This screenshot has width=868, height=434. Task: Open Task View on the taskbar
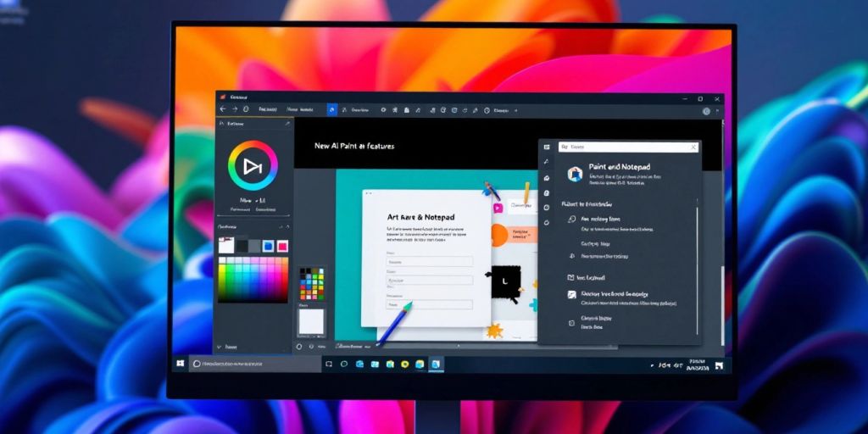pyautogui.click(x=329, y=364)
